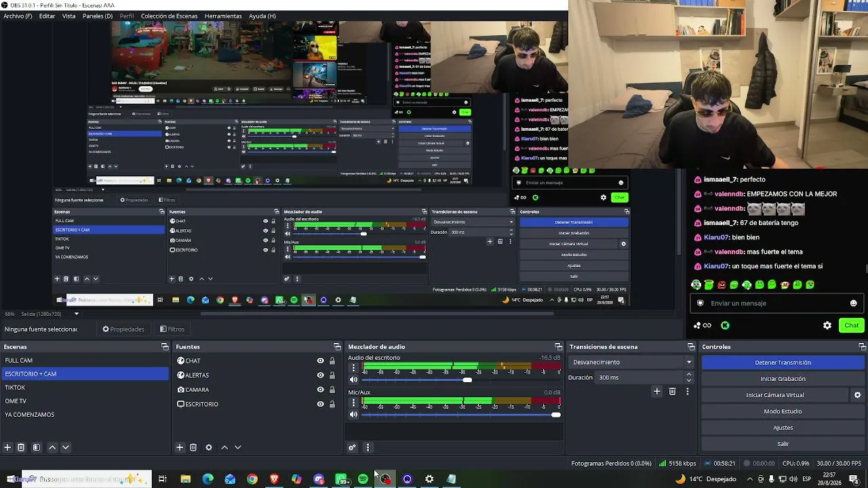
Task: Open options menu for Mic/Aux channel
Action: (x=353, y=403)
